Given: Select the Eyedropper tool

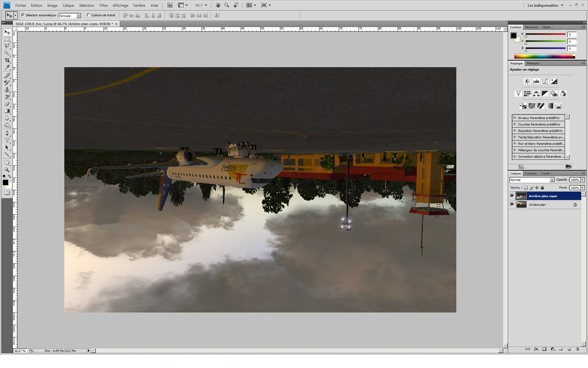Looking at the screenshot, I should (7, 67).
